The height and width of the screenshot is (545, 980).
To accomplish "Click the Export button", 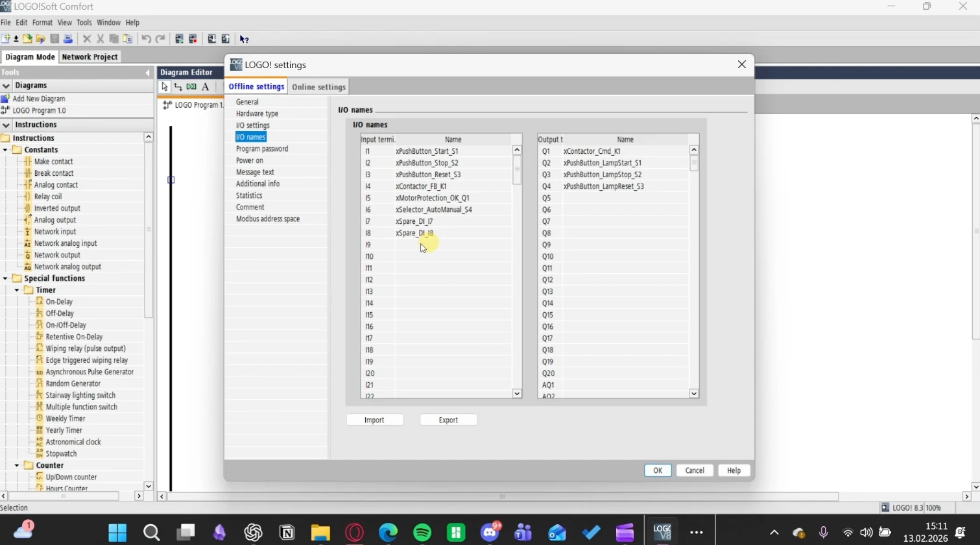I will [x=448, y=420].
